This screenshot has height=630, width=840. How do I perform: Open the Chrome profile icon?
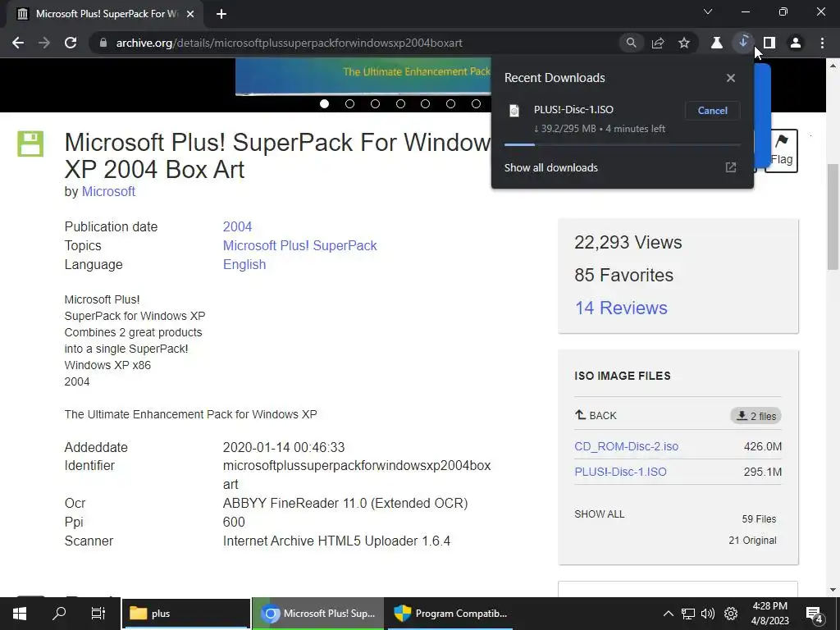(796, 43)
